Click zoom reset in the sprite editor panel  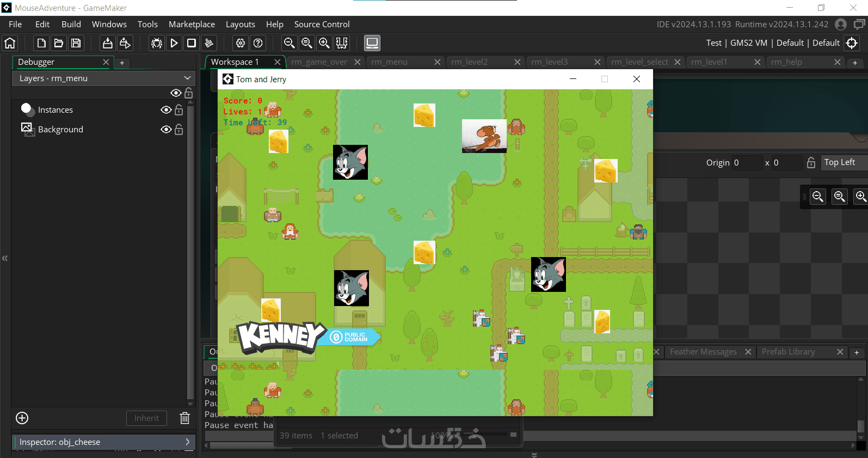pos(840,197)
